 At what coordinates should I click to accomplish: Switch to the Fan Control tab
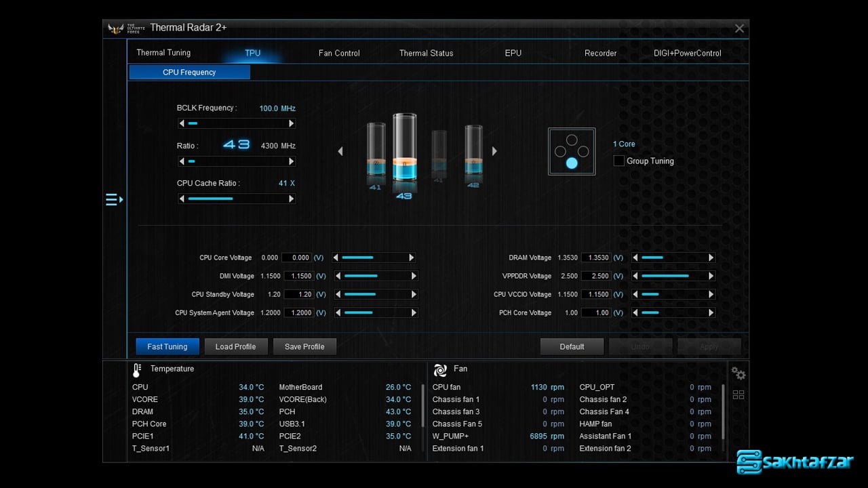click(x=339, y=53)
